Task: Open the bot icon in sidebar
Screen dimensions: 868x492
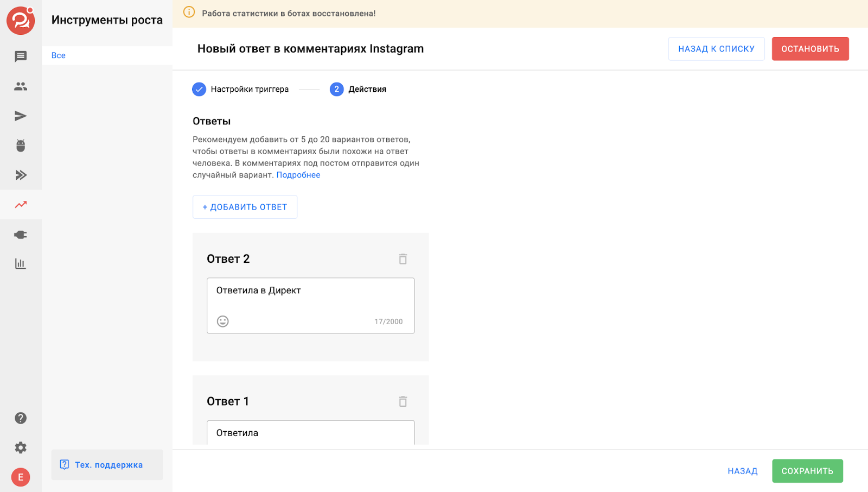Action: pos(21,146)
